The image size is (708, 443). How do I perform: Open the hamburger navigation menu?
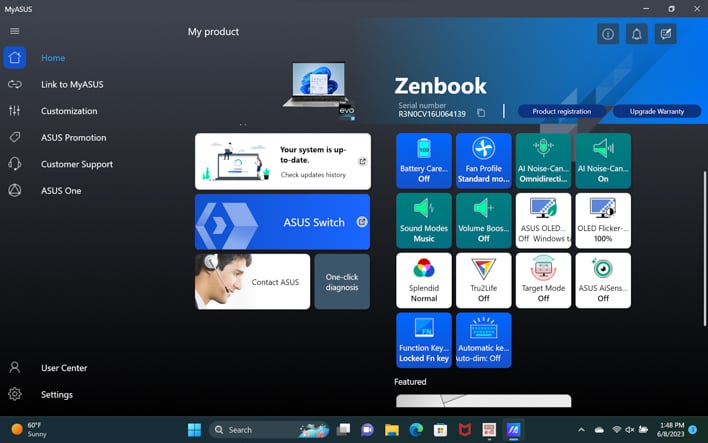pos(14,31)
